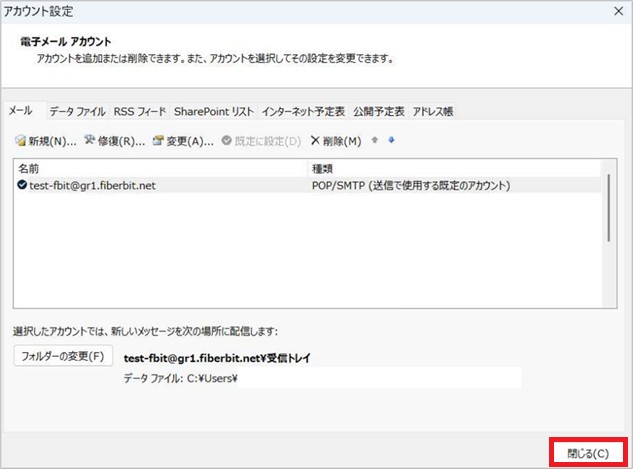Switch to the アドレス帳 tab
Image resolution: width=633 pixels, height=469 pixels.
tap(433, 111)
